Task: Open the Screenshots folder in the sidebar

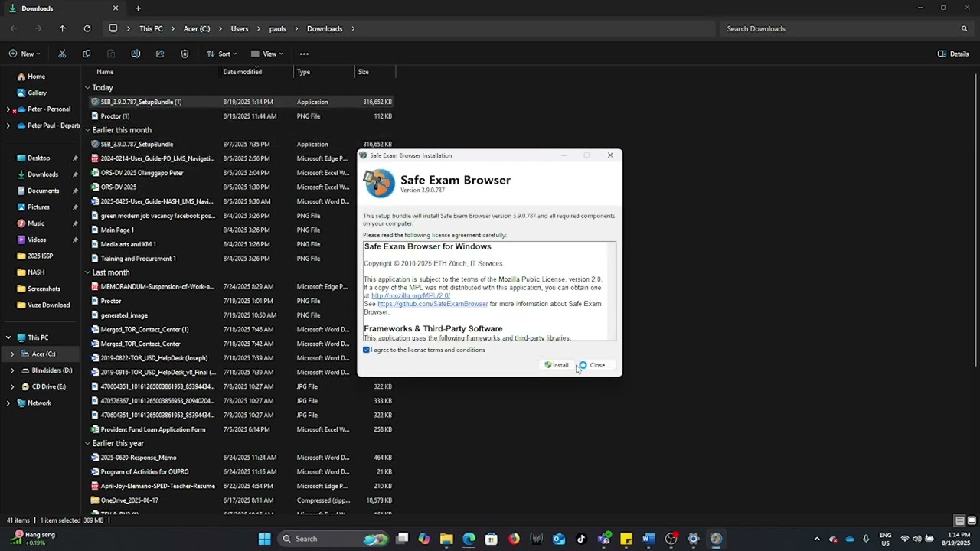Action: pyautogui.click(x=43, y=289)
